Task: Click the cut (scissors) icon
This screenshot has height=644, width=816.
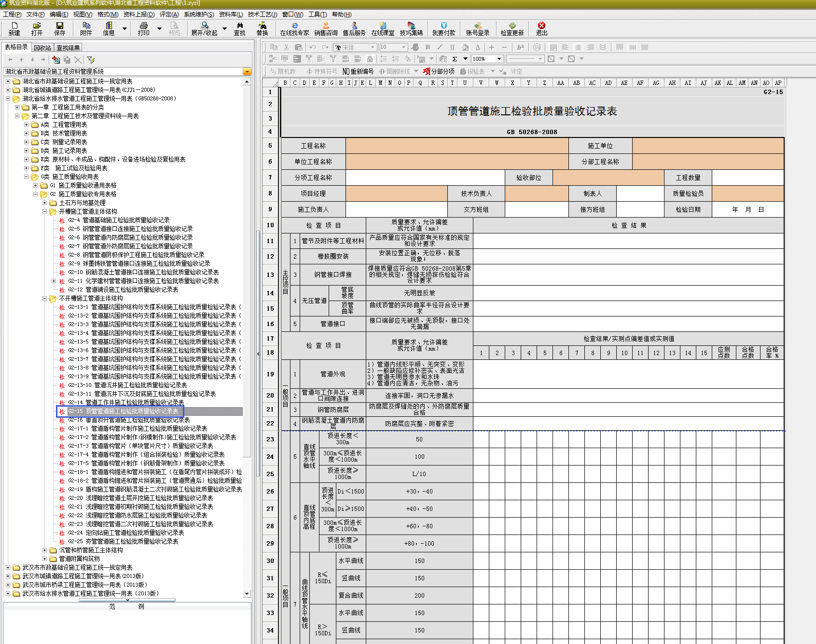Action: click(286, 47)
